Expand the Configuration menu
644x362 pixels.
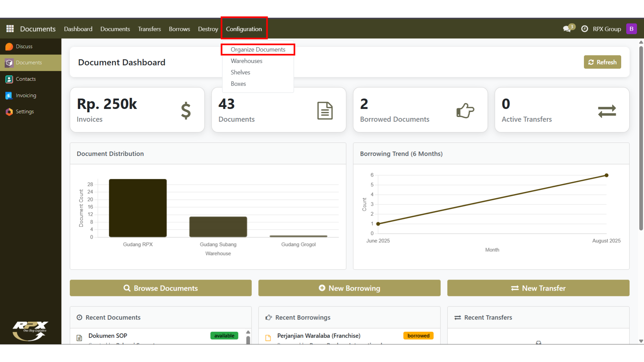click(x=244, y=29)
